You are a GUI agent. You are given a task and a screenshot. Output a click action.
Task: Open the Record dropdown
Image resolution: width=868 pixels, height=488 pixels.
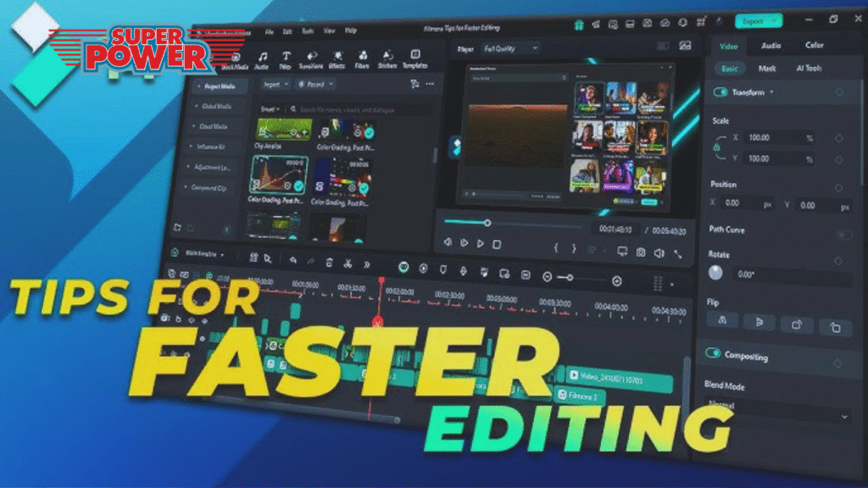315,84
